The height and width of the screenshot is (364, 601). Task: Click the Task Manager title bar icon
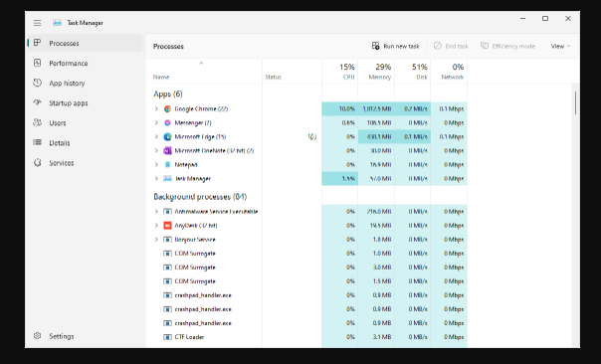coord(57,23)
